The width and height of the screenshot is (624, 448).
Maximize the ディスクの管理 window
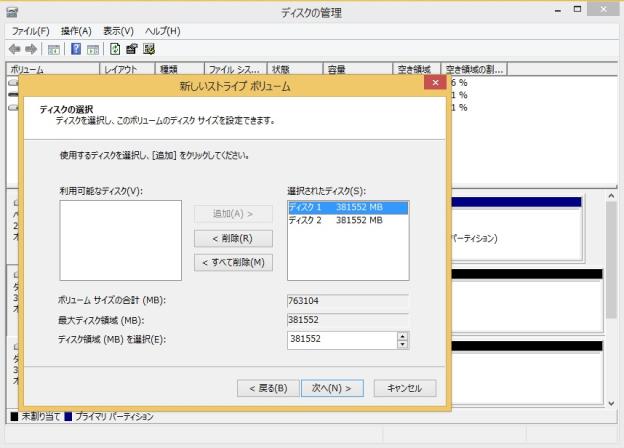click(x=577, y=10)
